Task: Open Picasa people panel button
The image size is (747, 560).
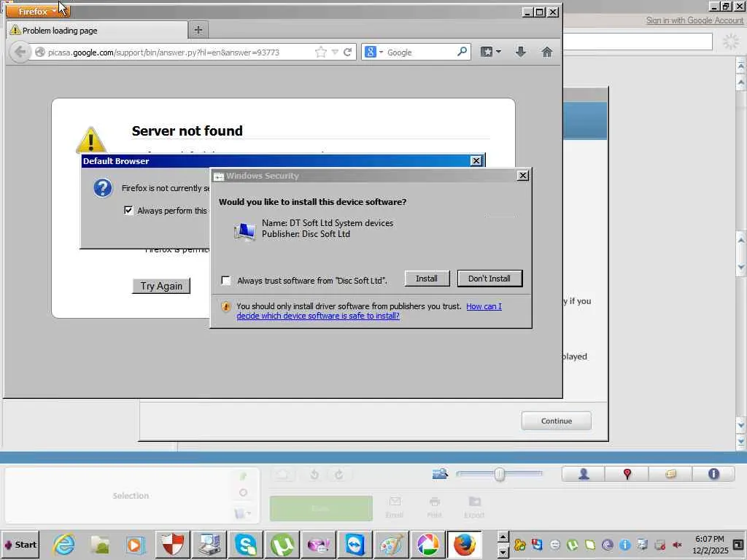Action: point(584,474)
